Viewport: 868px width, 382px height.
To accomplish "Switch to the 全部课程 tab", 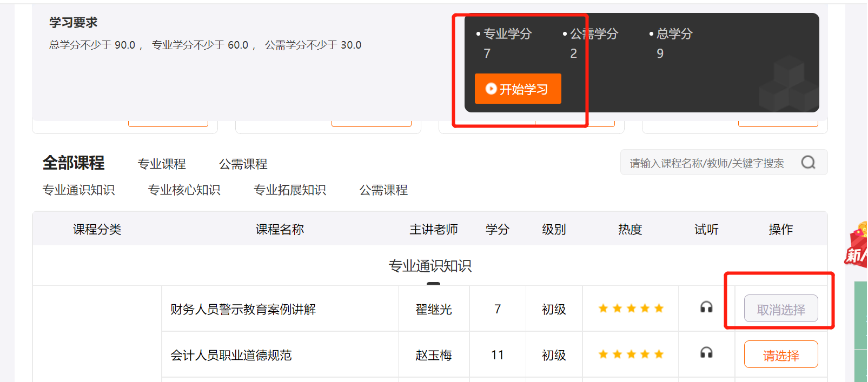I will 74,163.
